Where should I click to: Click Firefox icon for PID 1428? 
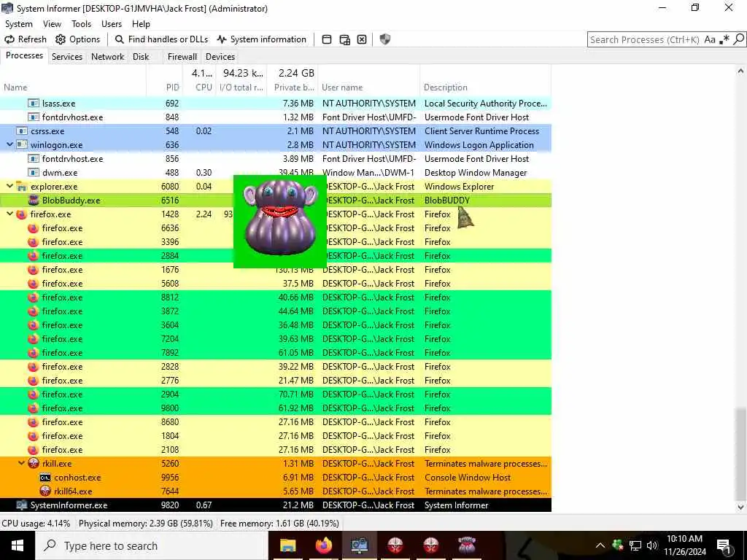coord(21,214)
